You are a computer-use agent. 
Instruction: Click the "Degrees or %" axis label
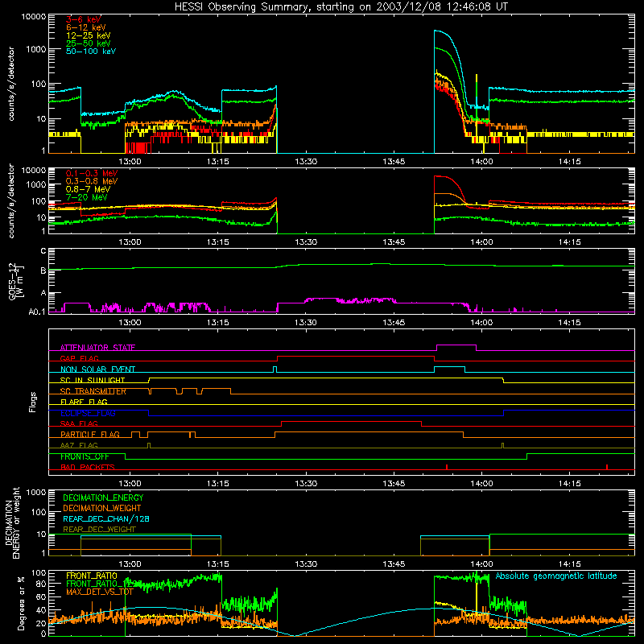21,603
